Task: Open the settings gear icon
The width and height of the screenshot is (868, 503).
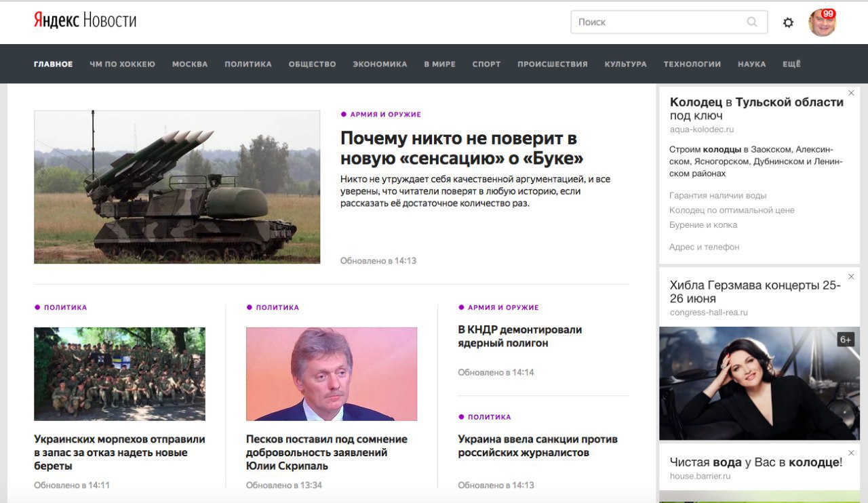Action: [788, 22]
